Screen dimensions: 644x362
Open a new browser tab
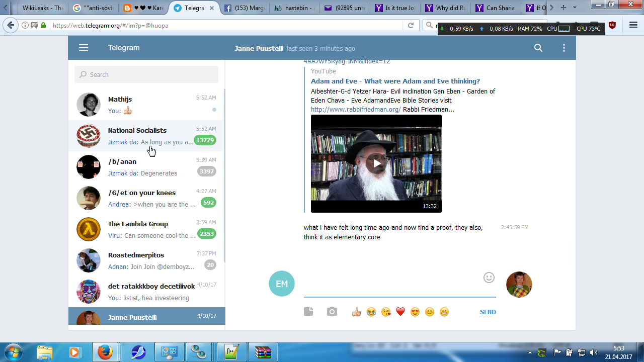coord(563,8)
